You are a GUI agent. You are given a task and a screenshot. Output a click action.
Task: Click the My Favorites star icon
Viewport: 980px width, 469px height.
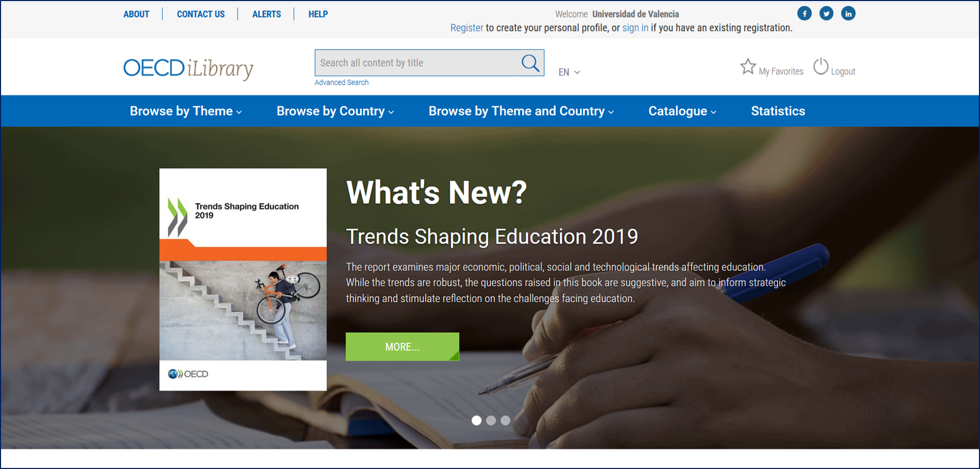click(x=748, y=67)
